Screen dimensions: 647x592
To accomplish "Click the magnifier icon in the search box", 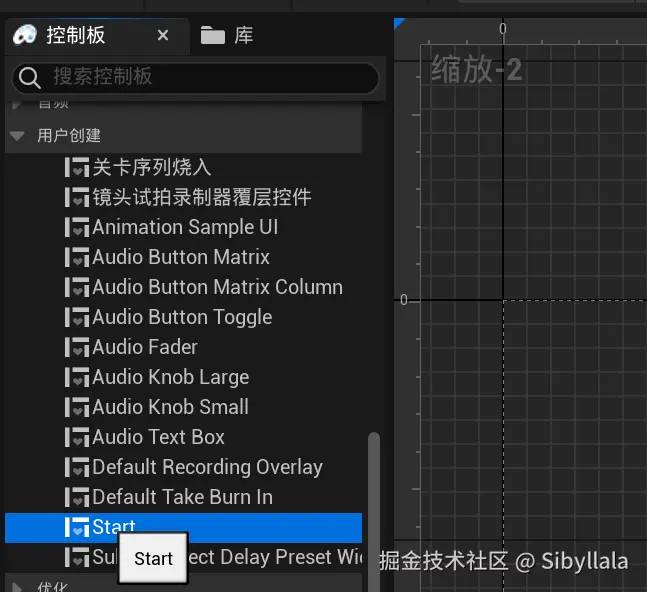I will (30, 78).
